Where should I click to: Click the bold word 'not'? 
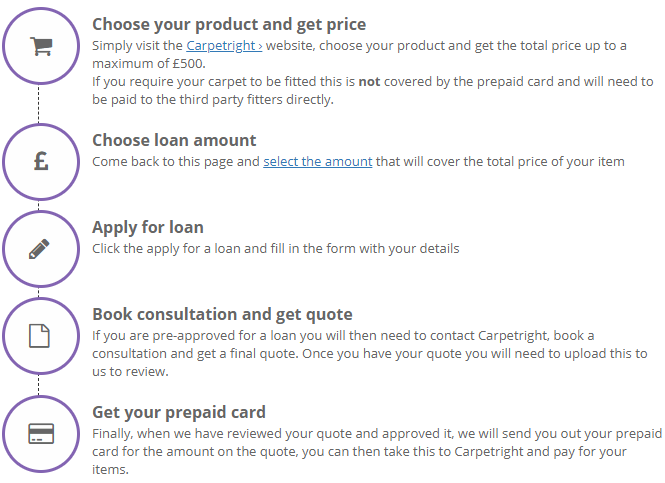(369, 81)
